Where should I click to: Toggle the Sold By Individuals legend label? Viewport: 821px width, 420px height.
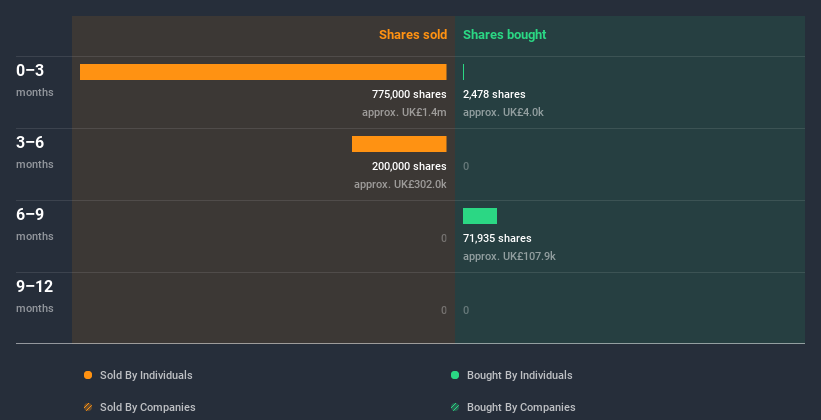click(x=146, y=375)
